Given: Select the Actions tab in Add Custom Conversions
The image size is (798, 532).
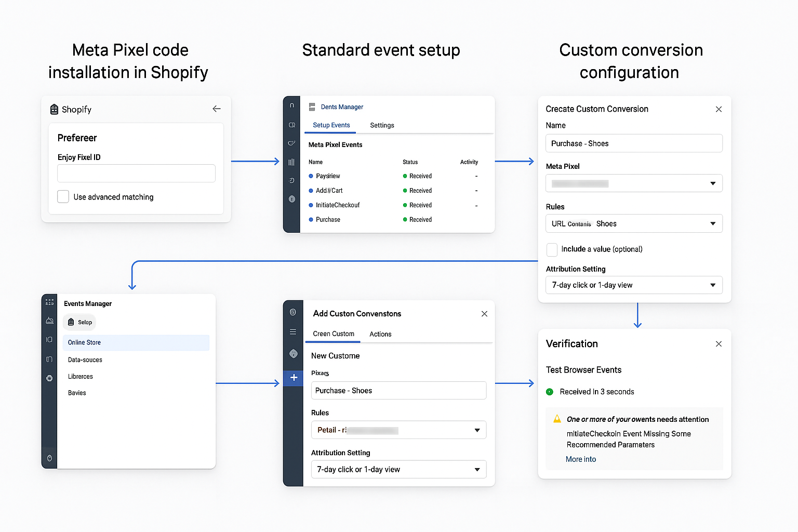Looking at the screenshot, I should point(380,334).
